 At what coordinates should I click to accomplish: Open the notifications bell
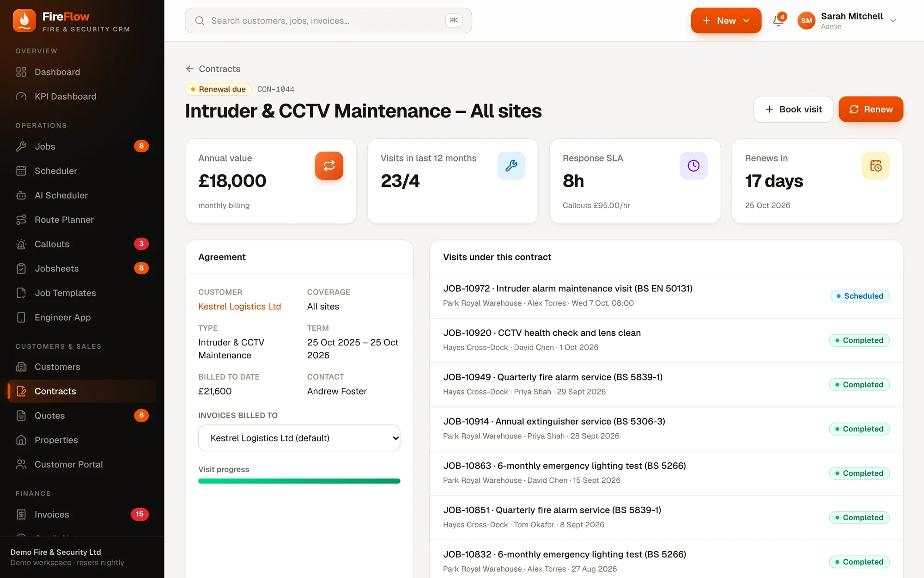click(x=778, y=21)
